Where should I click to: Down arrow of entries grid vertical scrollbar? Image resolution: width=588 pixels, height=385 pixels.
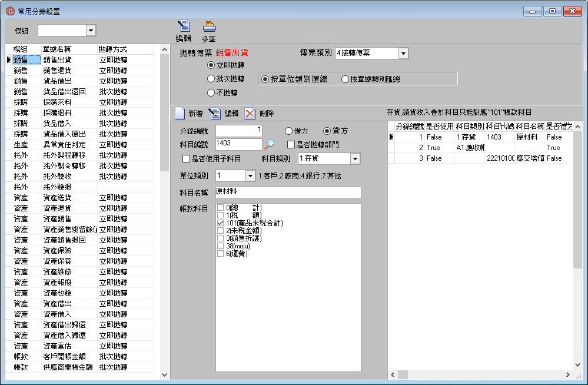[577, 365]
